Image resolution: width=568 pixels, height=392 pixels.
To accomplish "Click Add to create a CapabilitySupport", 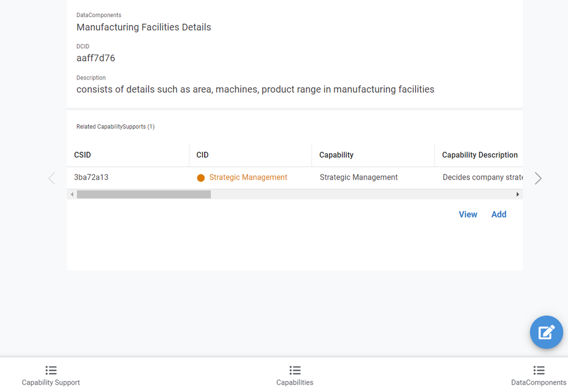I will (x=499, y=214).
